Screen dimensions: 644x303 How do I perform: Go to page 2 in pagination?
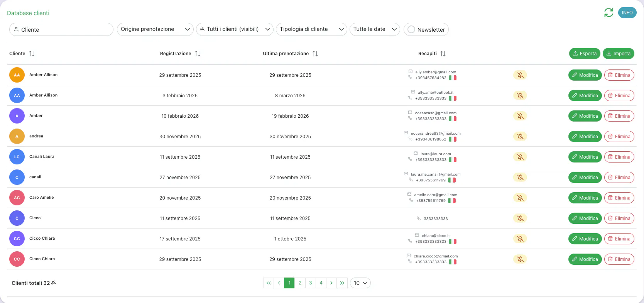click(x=300, y=283)
